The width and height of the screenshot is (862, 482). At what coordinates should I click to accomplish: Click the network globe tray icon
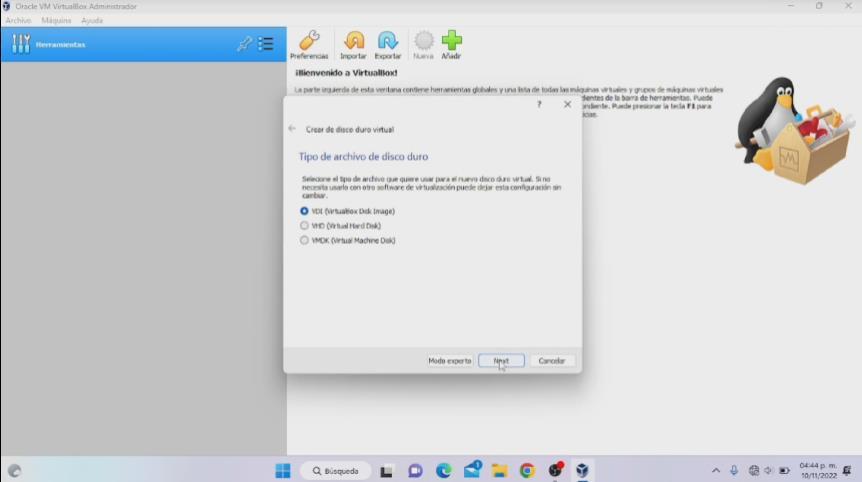click(754, 470)
